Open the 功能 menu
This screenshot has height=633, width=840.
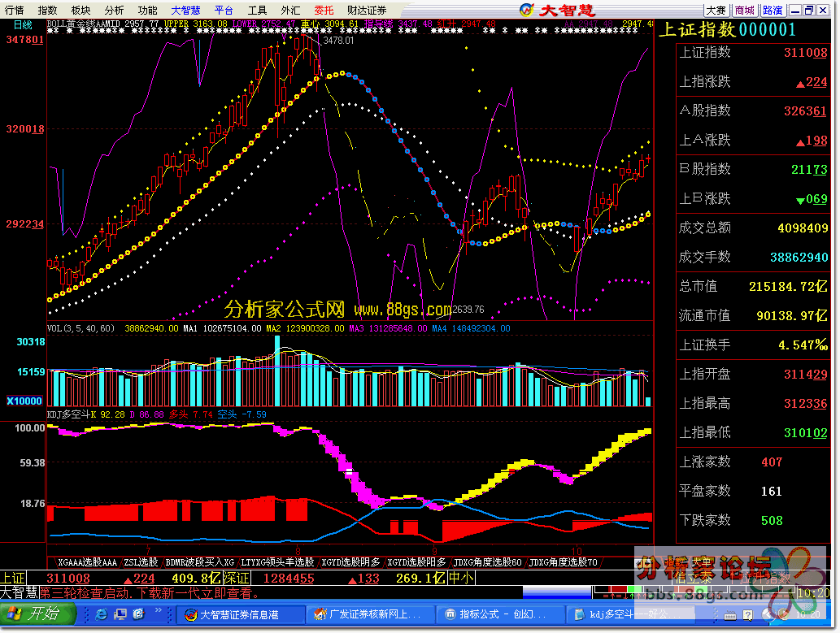[x=147, y=10]
